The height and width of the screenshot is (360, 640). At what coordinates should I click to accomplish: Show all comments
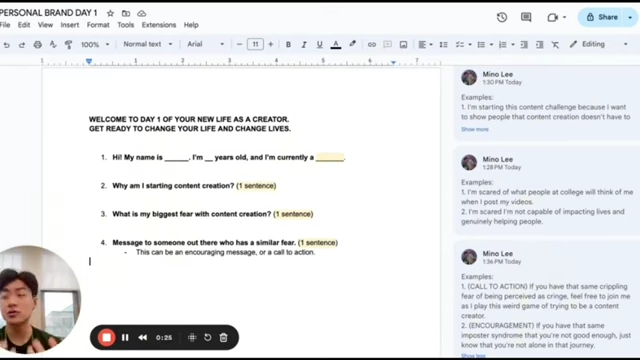point(526,17)
